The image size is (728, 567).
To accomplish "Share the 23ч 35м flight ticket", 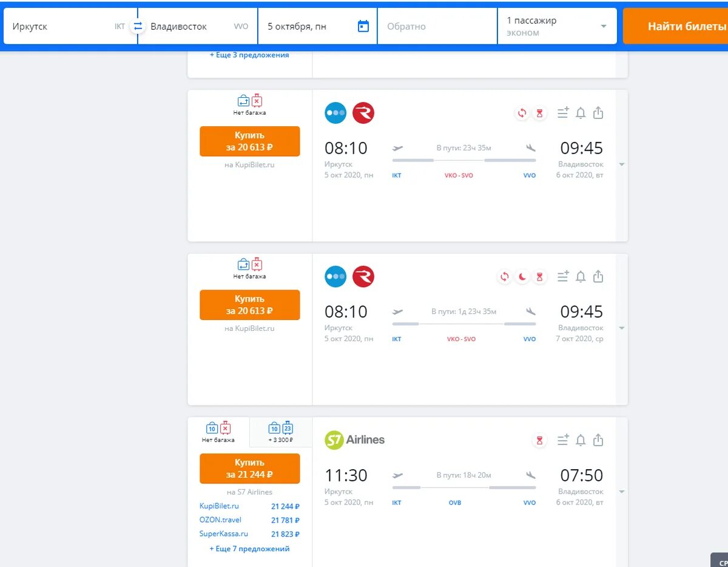I will point(598,113).
